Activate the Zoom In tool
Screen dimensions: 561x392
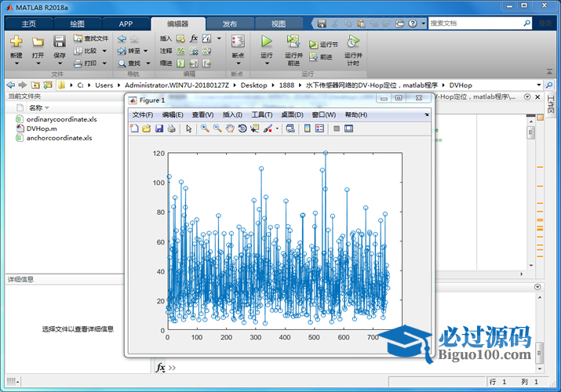coord(205,129)
